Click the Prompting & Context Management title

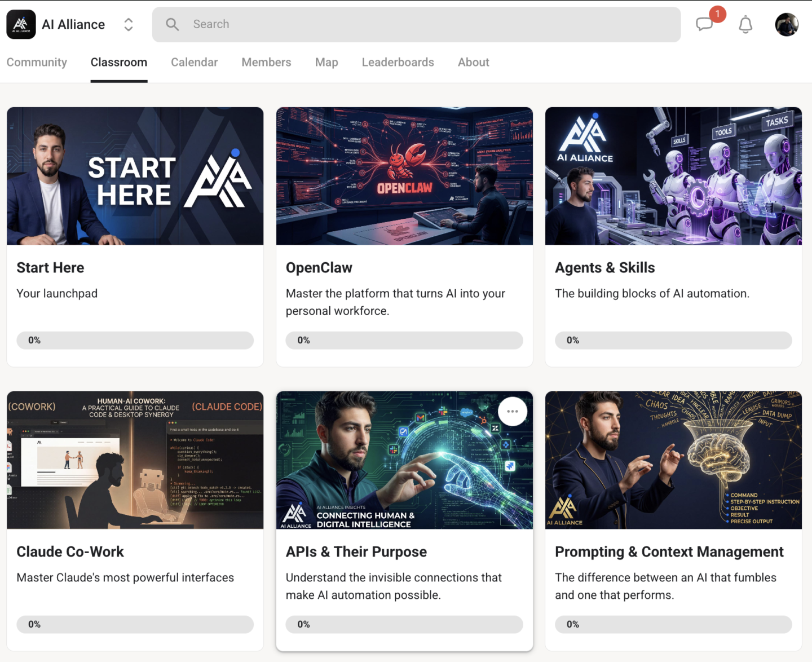click(669, 552)
